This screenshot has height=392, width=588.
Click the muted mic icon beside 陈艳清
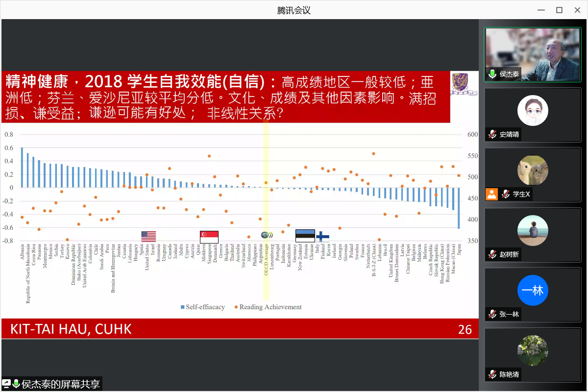tap(492, 374)
